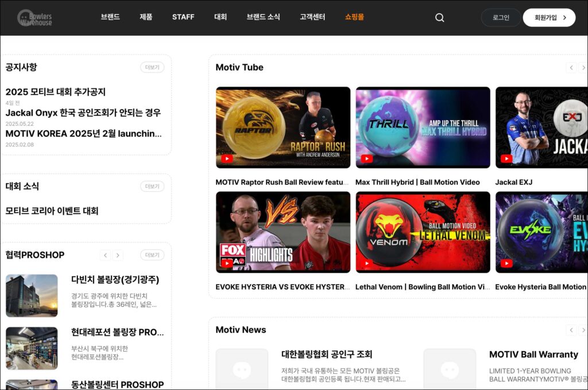Open the MOTIV Ball Warranty placeholder image
Viewport: 588px width, 390px height.
(450, 369)
